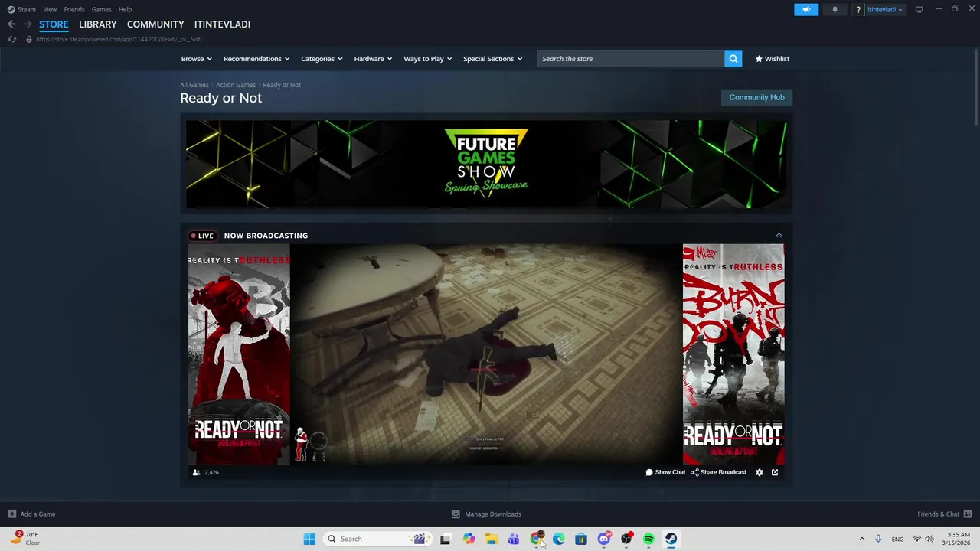This screenshot has height=551, width=980.
Task: Click the Future Games Show banner
Action: pos(486,164)
